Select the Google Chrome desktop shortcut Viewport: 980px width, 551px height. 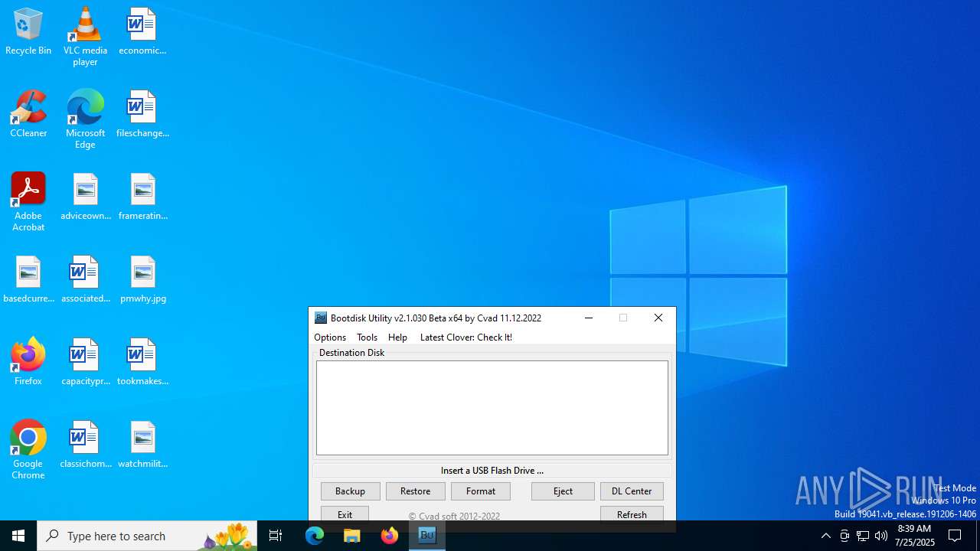pos(28,449)
